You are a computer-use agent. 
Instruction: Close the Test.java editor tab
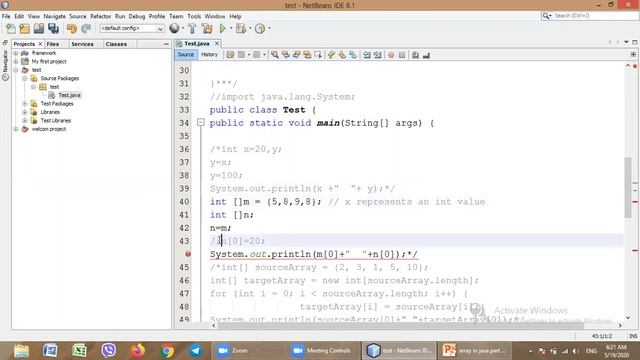(x=217, y=44)
